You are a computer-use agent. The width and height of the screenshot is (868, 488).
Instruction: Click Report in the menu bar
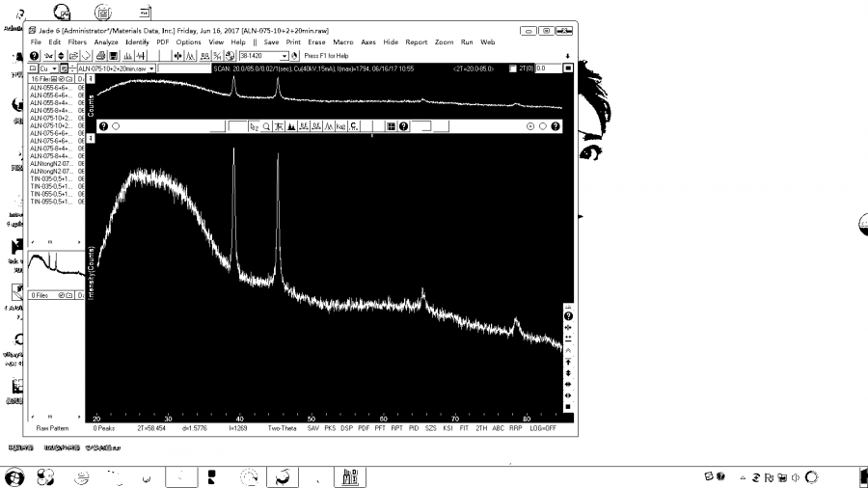coord(417,42)
